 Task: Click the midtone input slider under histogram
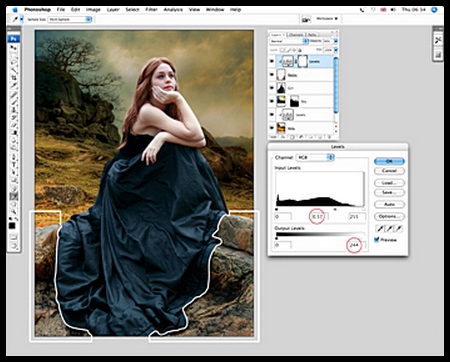(x=335, y=209)
